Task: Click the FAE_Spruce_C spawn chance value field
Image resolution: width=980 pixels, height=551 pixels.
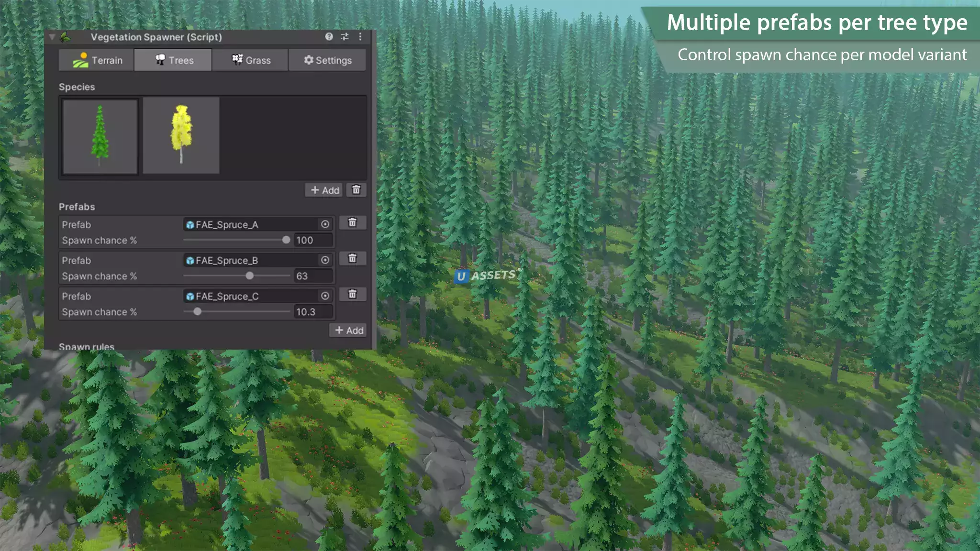Action: [x=312, y=312]
